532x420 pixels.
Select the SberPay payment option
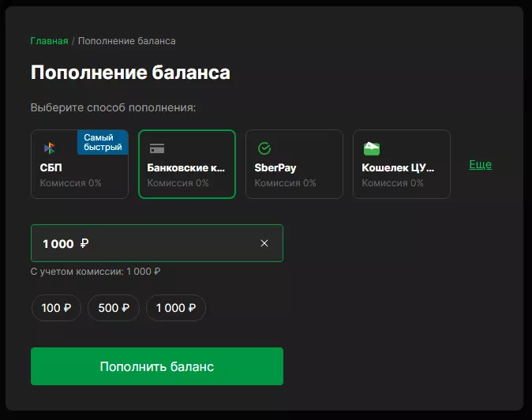294,164
